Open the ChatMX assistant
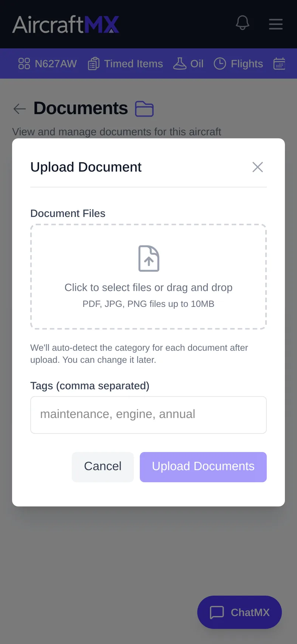This screenshot has width=297, height=644. coord(240,612)
